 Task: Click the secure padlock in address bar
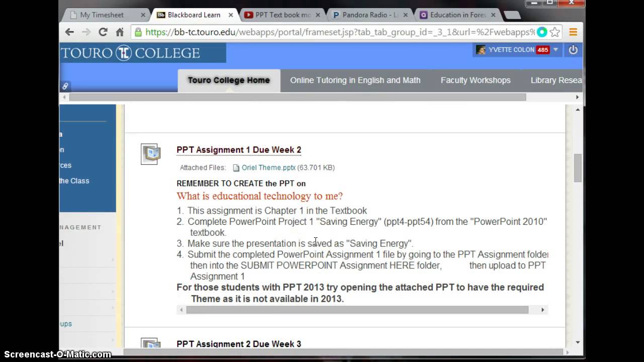138,32
